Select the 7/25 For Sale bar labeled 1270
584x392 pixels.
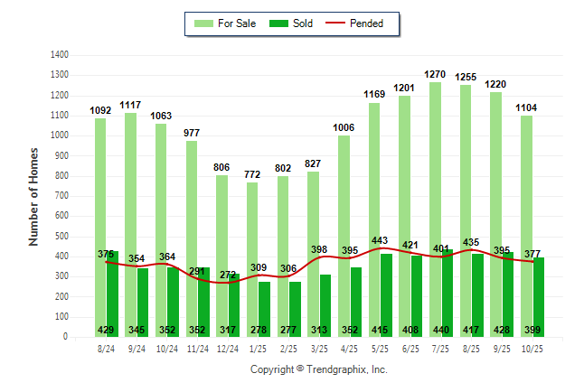point(435,181)
